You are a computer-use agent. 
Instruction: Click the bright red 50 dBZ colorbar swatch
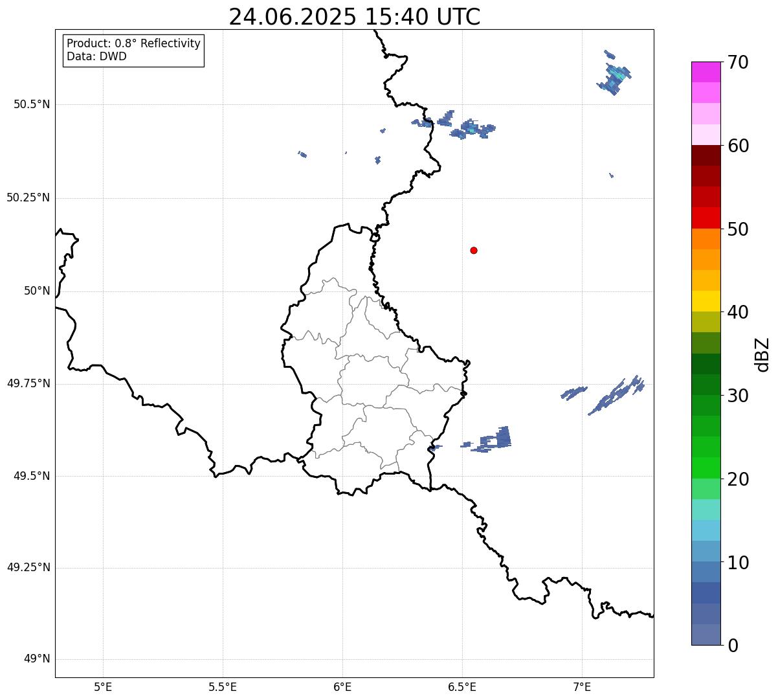click(x=706, y=218)
